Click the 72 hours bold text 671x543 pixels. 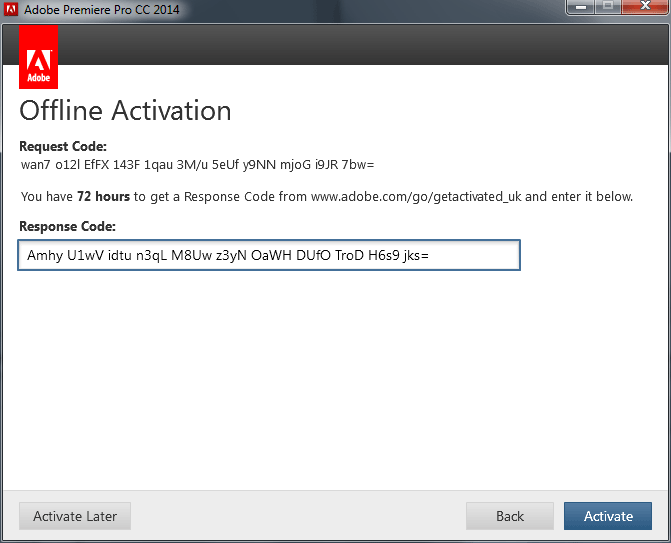(103, 196)
